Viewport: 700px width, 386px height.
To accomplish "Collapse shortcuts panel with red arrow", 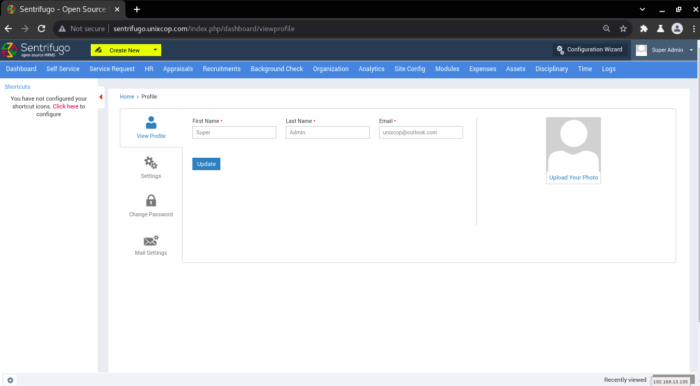I will pos(101,97).
